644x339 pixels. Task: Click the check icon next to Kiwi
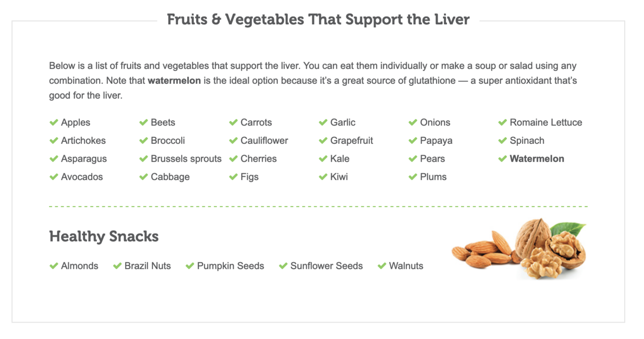tap(323, 177)
